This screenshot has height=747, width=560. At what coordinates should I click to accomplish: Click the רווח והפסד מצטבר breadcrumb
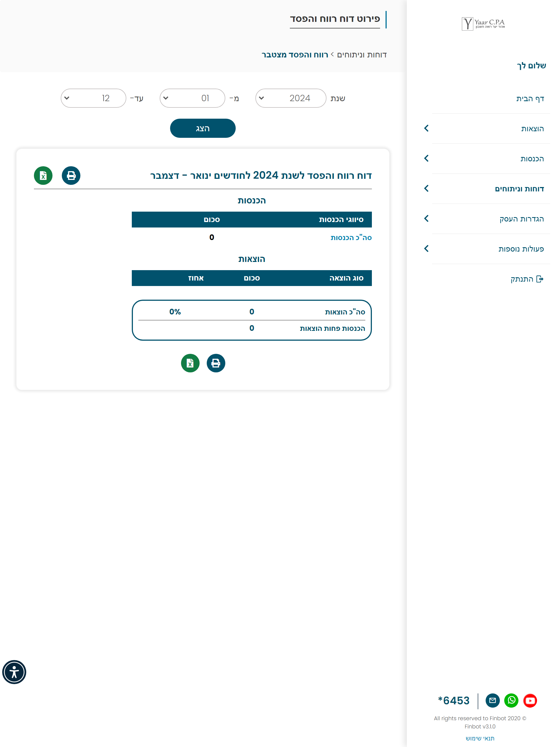(x=295, y=55)
